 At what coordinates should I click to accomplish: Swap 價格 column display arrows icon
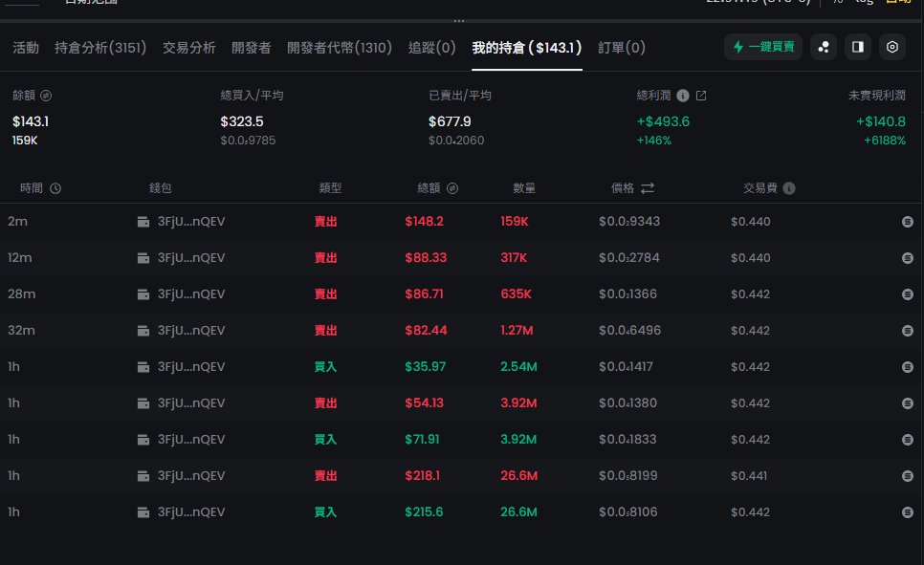[x=648, y=188]
